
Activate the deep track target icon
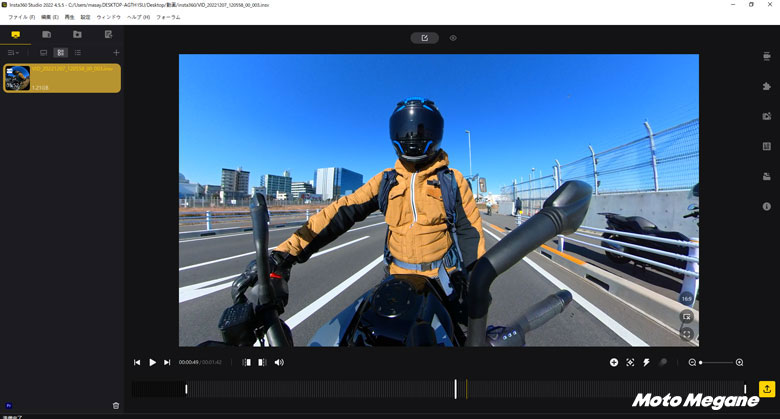tap(630, 362)
